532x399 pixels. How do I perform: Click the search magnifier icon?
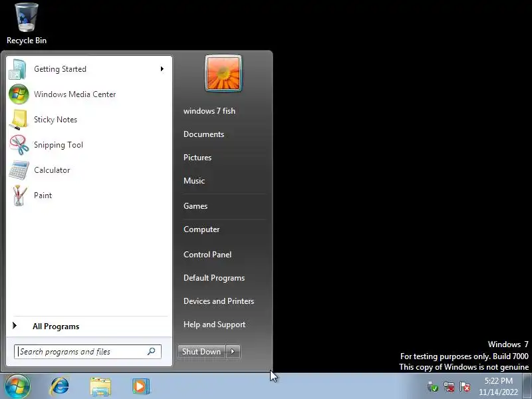pyautogui.click(x=152, y=352)
